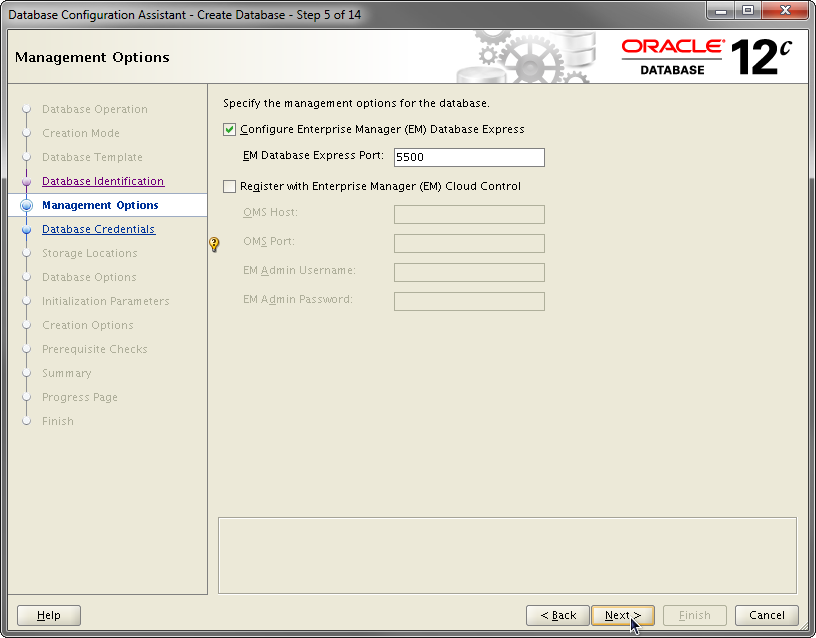Select the Management Options step
This screenshot has height=638, width=816.
[x=100, y=205]
